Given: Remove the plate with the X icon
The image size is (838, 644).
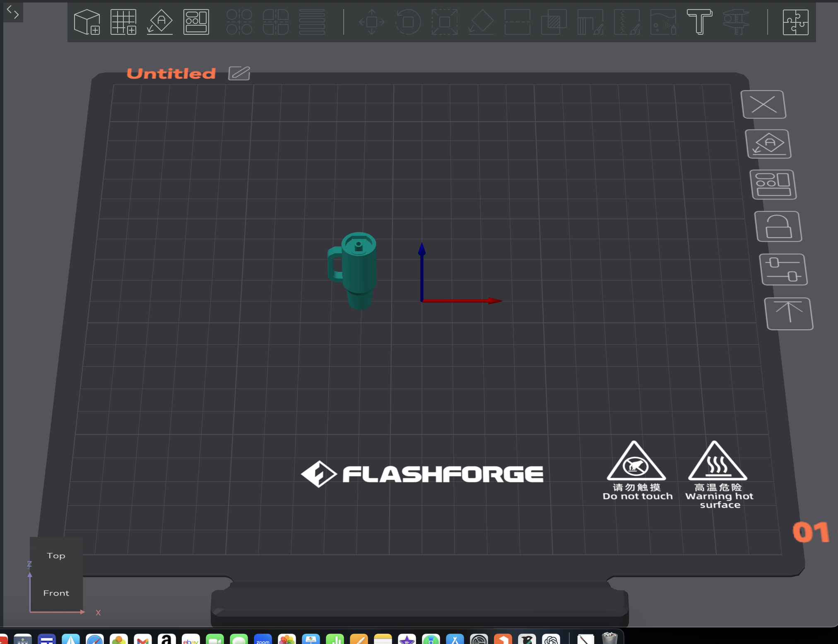Looking at the screenshot, I should click(763, 104).
